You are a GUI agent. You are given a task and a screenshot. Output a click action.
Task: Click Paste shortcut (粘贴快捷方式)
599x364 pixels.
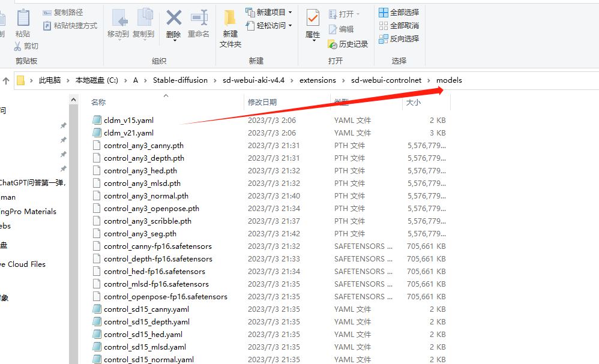point(70,25)
